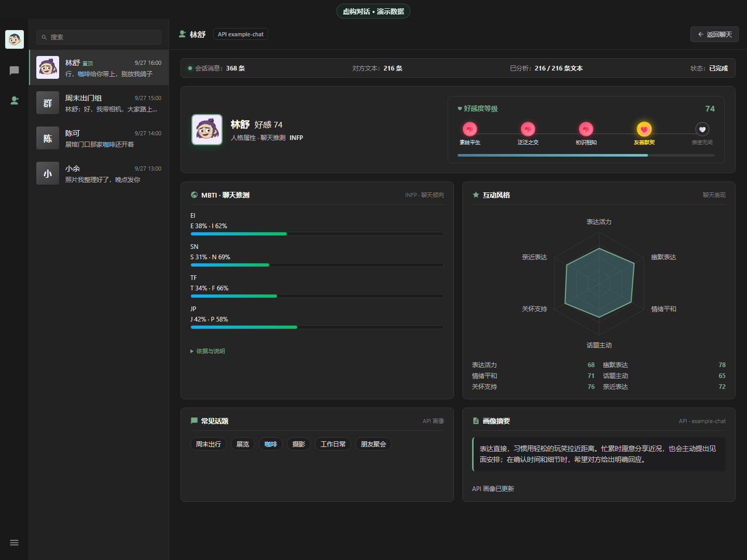Click the 返回聊天 back button
This screenshot has width=747, height=560.
714,34
